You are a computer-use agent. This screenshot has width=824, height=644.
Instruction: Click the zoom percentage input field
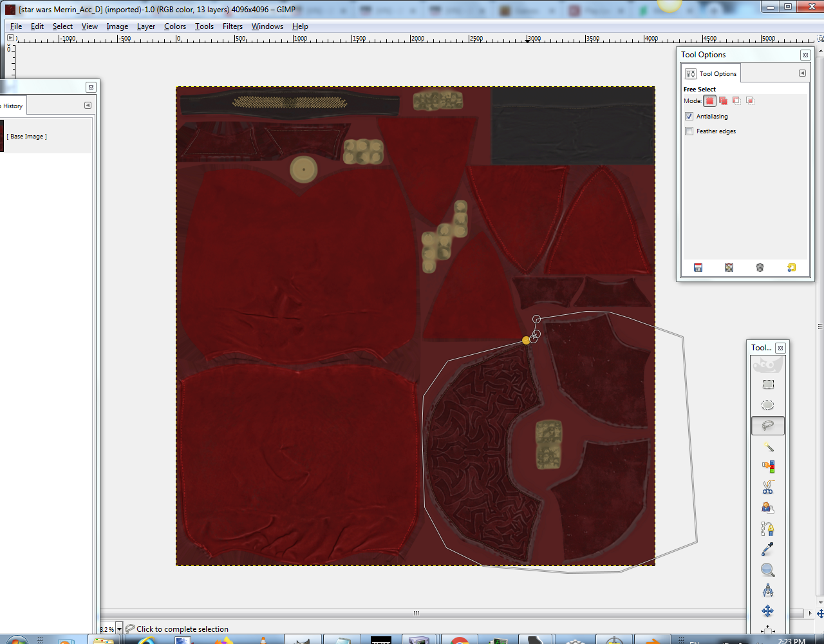coord(107,629)
